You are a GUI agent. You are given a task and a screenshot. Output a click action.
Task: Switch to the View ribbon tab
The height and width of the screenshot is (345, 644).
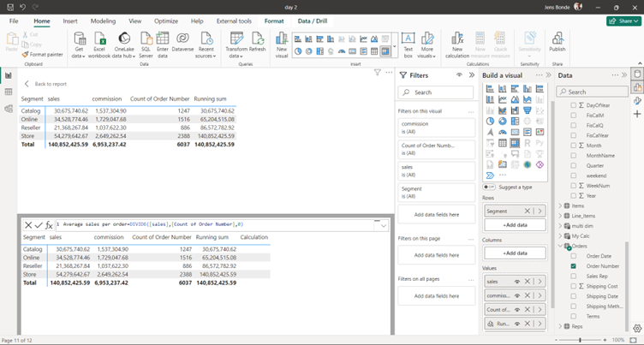coord(135,21)
